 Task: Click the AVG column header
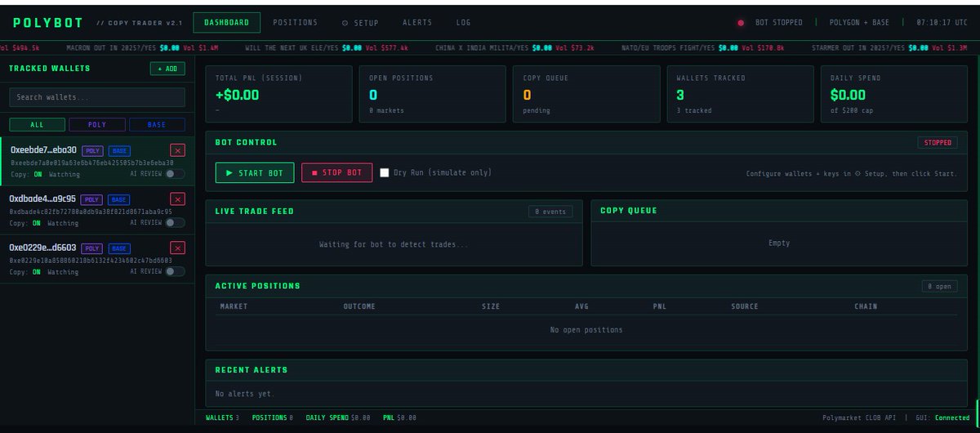581,306
